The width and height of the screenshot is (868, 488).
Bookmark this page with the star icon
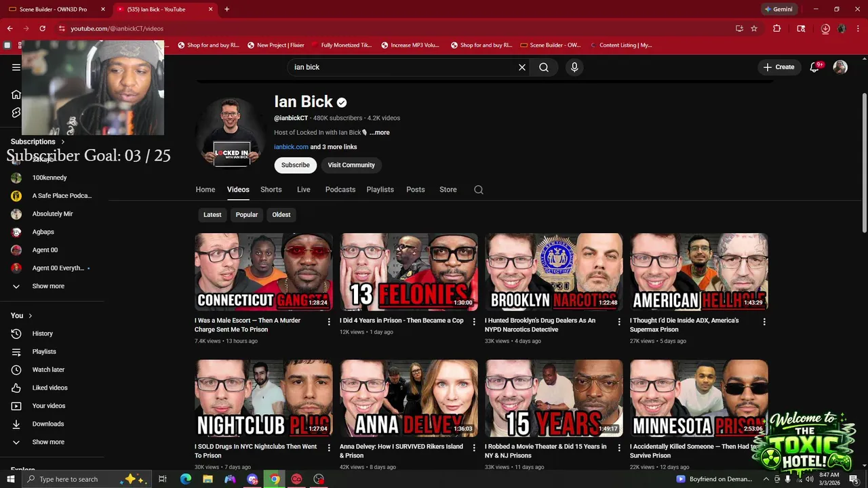[x=754, y=28]
